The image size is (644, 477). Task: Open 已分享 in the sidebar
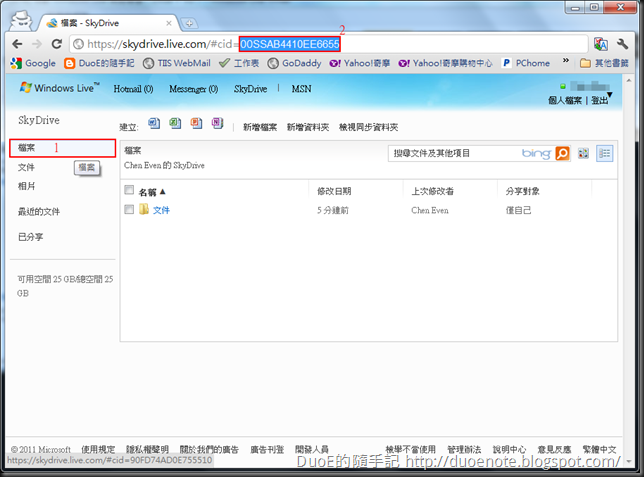pos(30,237)
